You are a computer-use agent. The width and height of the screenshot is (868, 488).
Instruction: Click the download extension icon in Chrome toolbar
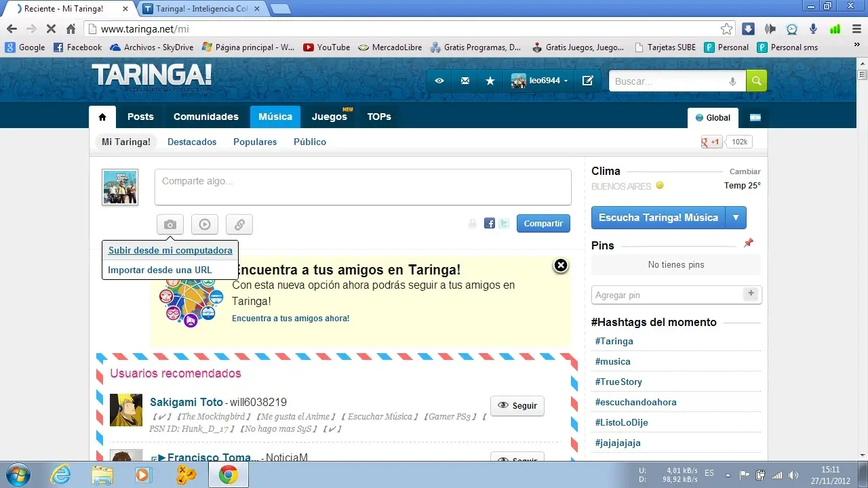[748, 29]
